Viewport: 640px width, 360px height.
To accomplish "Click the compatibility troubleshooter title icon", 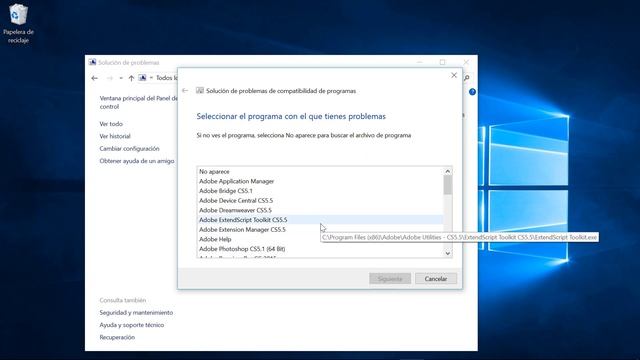I will click(200, 91).
